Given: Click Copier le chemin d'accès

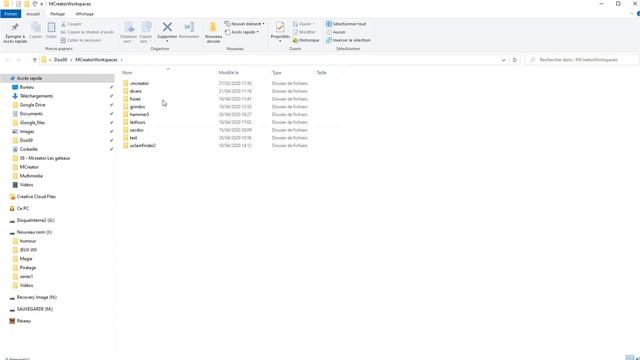Looking at the screenshot, I should [87, 32].
